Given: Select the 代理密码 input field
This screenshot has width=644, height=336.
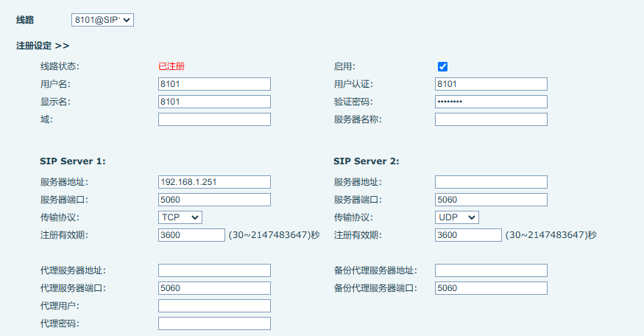Looking at the screenshot, I should (x=214, y=323).
